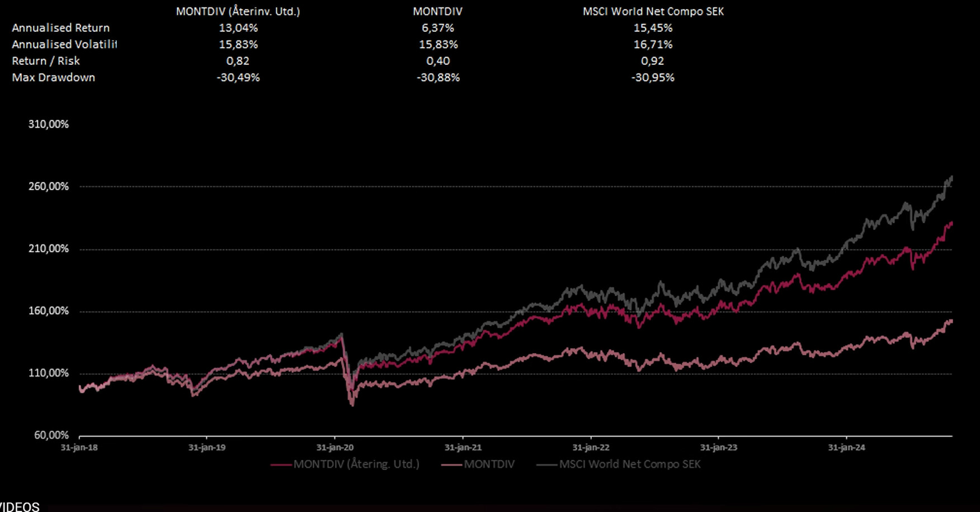The image size is (980, 512).
Task: Click the grey line swatch in legend
Action: pyautogui.click(x=546, y=464)
